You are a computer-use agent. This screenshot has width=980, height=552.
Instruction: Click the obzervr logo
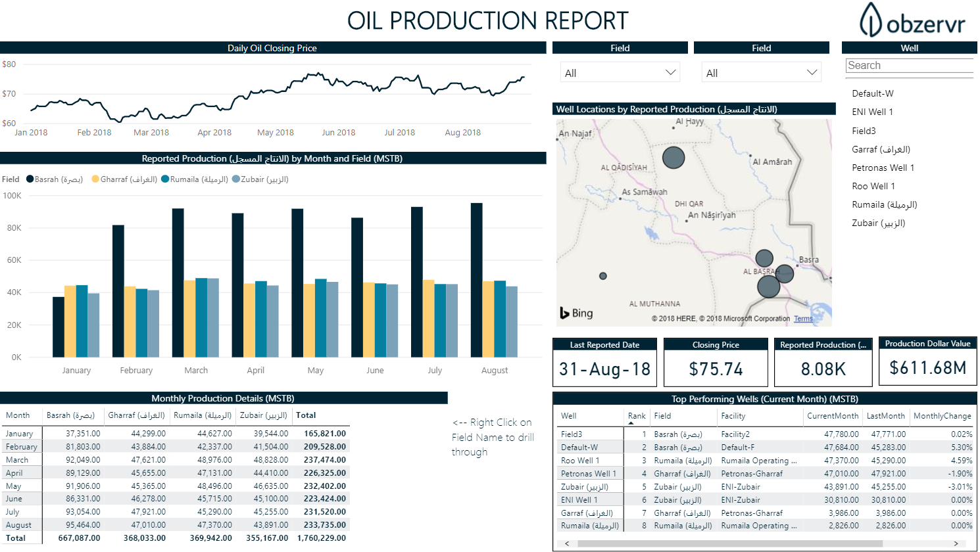pos(912,20)
